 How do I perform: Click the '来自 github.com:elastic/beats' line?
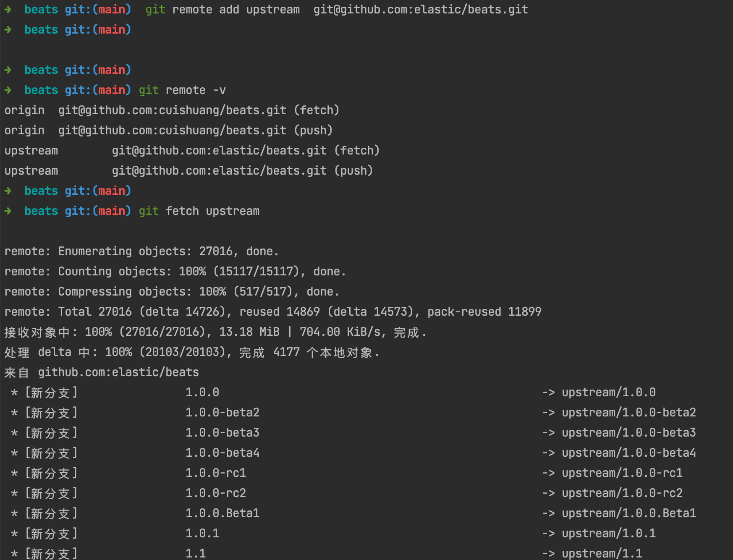click(x=102, y=372)
